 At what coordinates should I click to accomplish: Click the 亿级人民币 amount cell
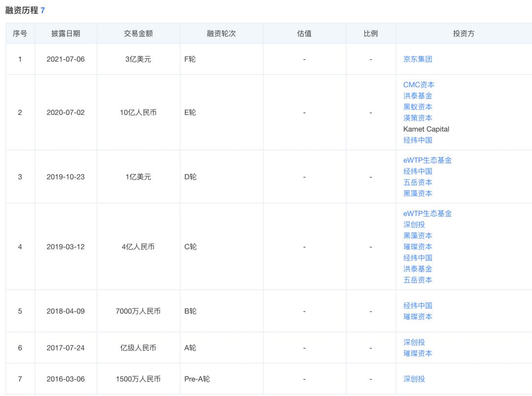point(138,348)
